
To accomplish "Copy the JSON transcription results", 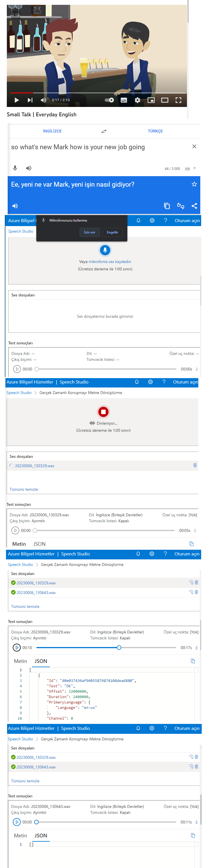I will [x=193, y=661].
